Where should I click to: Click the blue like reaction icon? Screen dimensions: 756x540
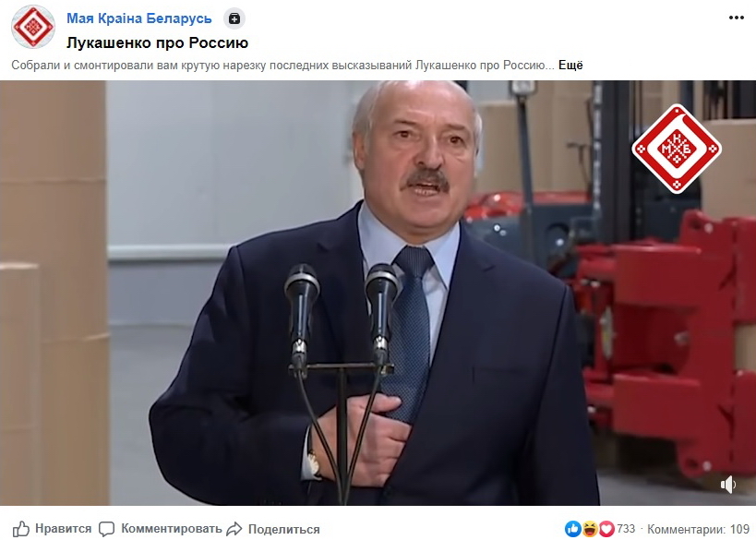573,529
